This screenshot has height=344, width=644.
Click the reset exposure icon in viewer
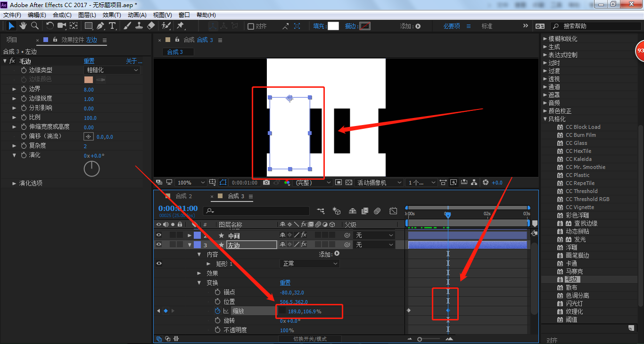click(486, 183)
